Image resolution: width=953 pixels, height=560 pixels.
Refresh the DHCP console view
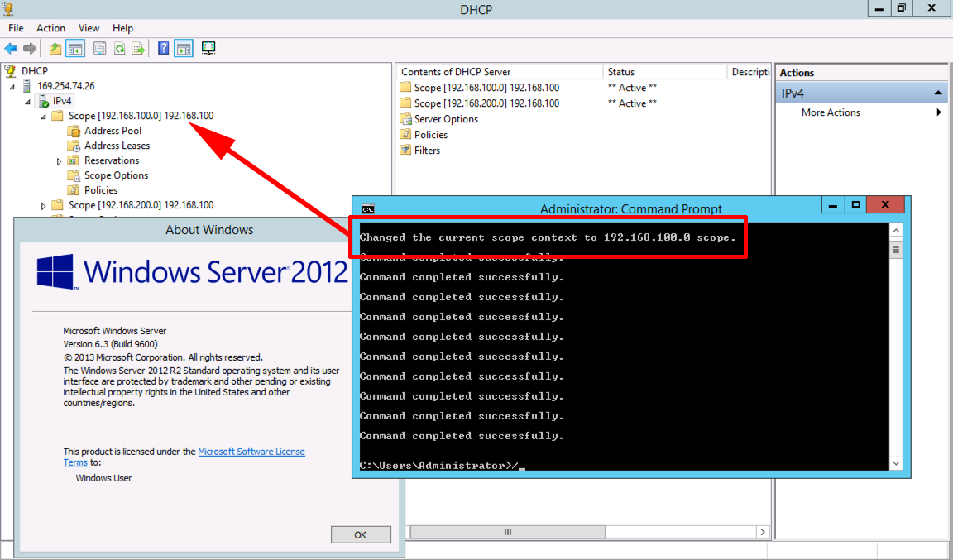(x=119, y=47)
